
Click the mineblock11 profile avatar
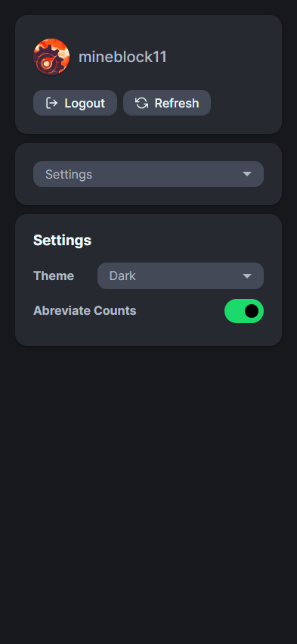tap(51, 57)
